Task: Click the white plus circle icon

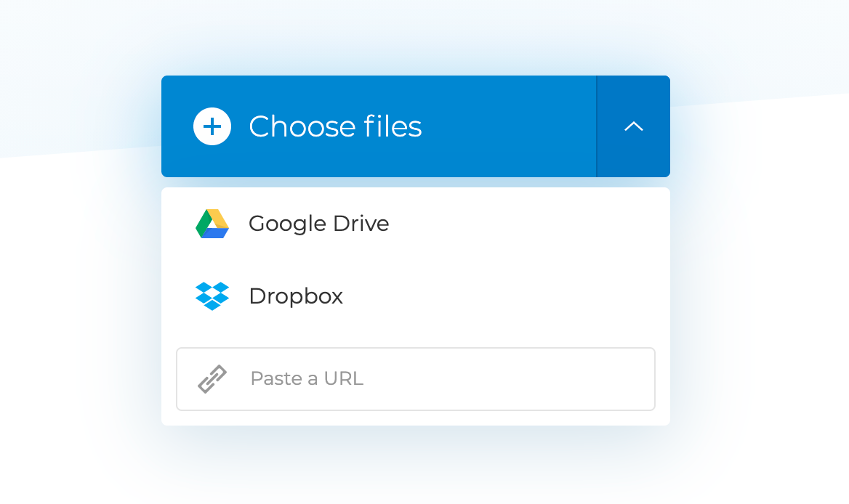Action: tap(212, 127)
